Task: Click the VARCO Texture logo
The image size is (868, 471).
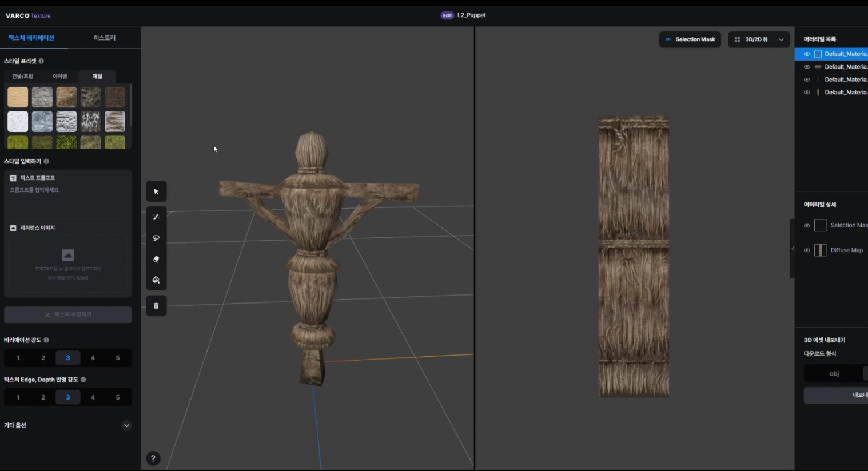Action: point(28,15)
